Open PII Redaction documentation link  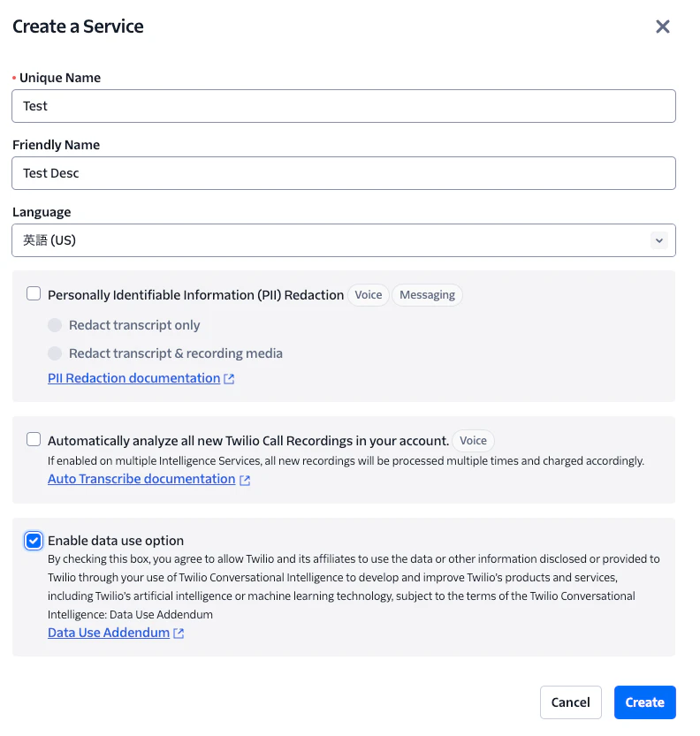point(133,378)
